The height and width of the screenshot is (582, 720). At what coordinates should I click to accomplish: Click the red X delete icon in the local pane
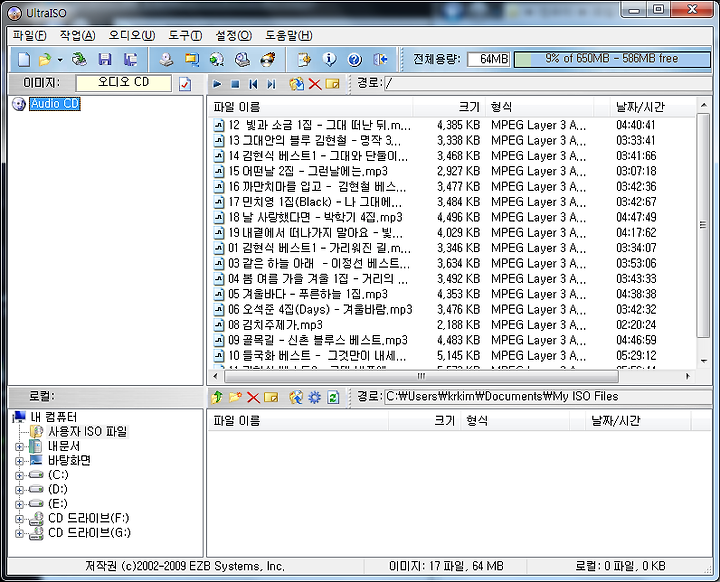[x=253, y=397]
